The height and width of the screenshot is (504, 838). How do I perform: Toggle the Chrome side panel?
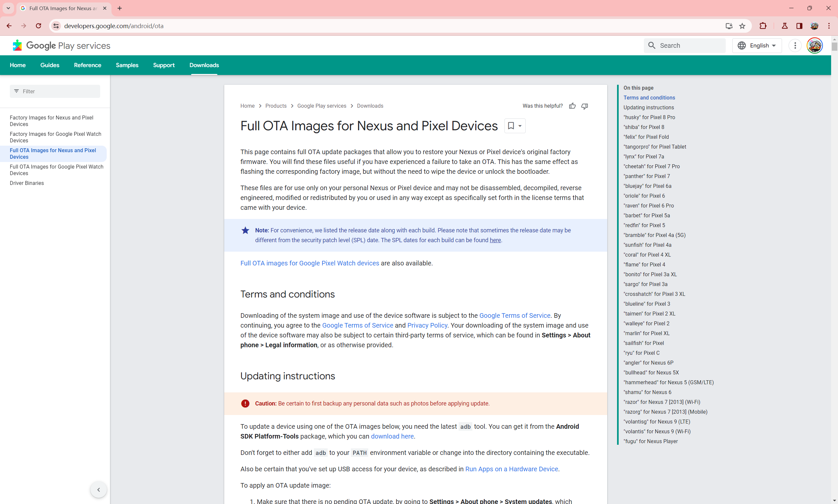(799, 26)
